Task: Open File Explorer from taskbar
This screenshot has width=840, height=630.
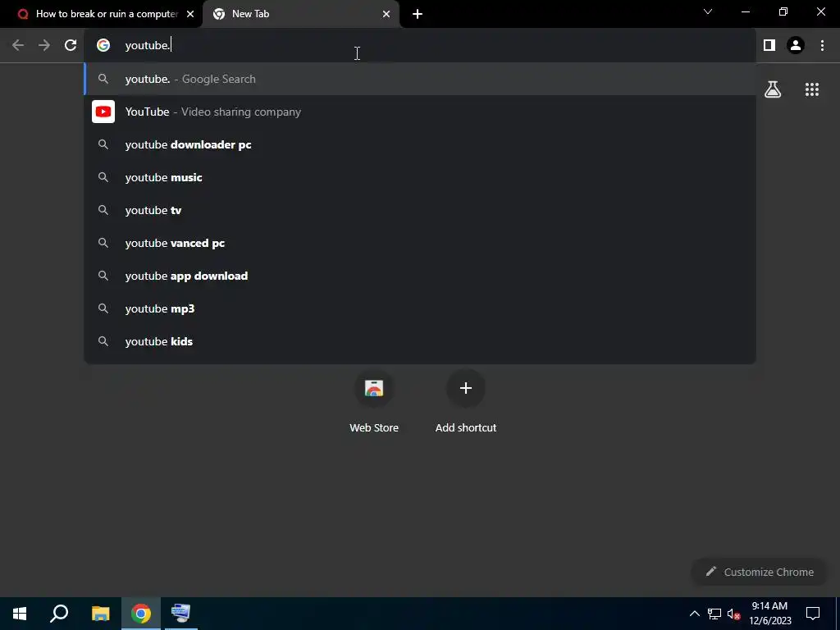Action: [x=100, y=614]
